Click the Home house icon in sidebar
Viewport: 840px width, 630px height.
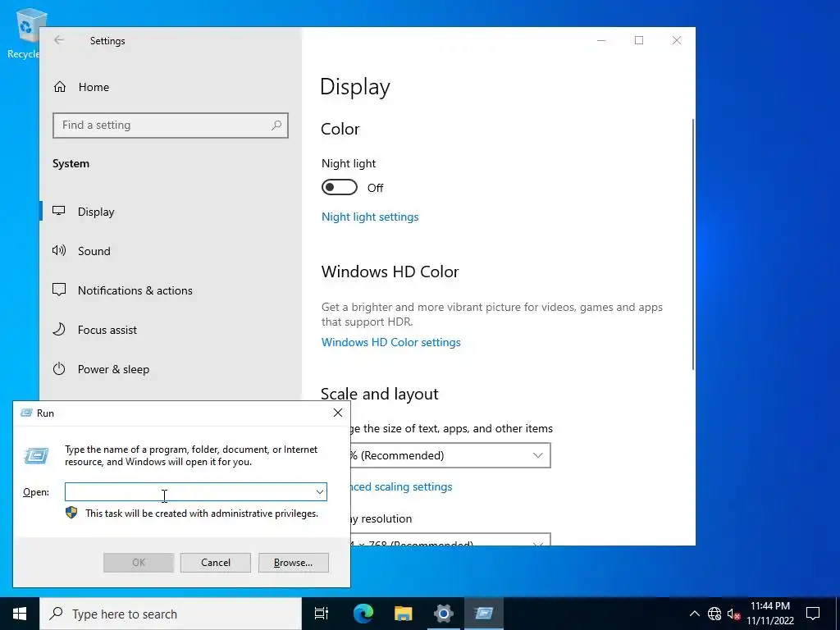click(x=59, y=86)
